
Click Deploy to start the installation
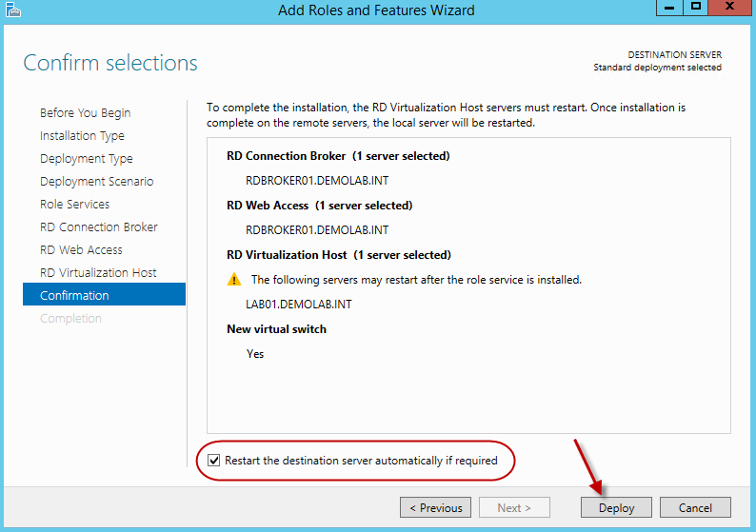tap(616, 508)
